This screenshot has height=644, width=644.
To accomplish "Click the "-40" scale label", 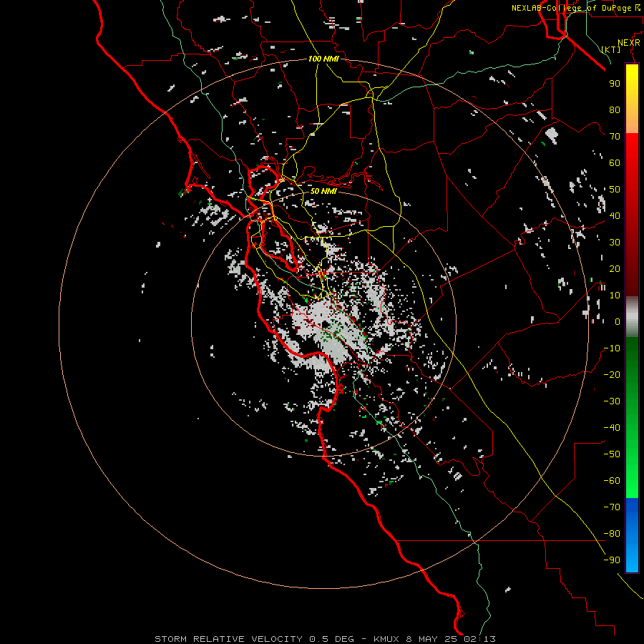I will [x=612, y=428].
